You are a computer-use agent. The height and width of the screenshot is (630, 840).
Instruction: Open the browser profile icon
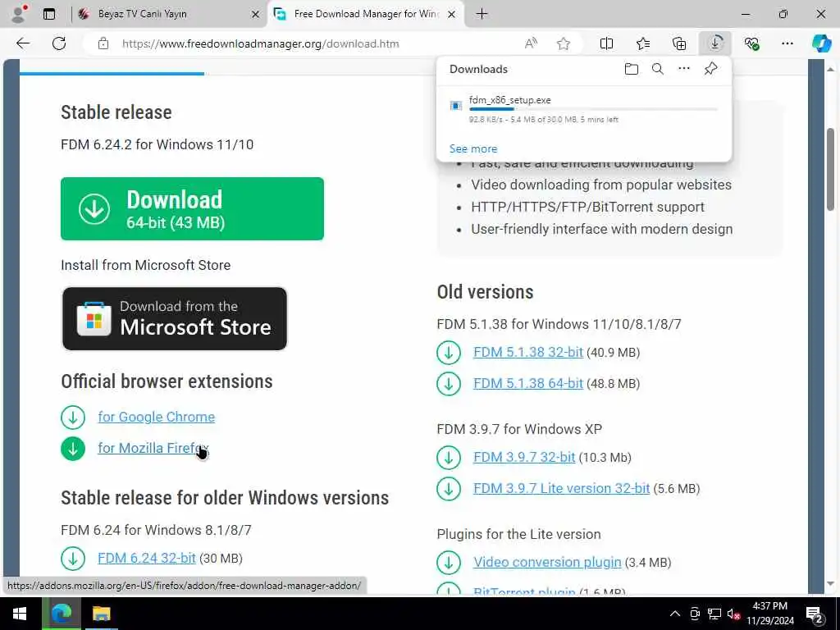pos(19,14)
